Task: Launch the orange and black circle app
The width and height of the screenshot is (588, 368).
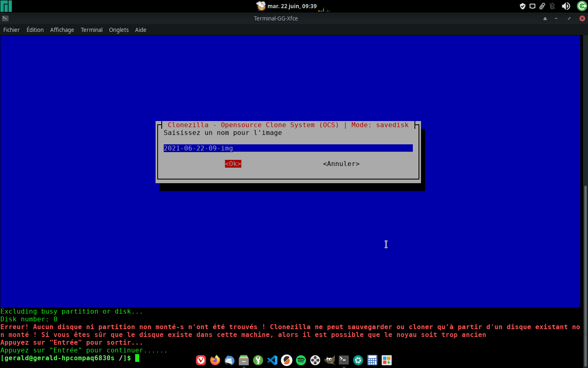Action: (287, 360)
